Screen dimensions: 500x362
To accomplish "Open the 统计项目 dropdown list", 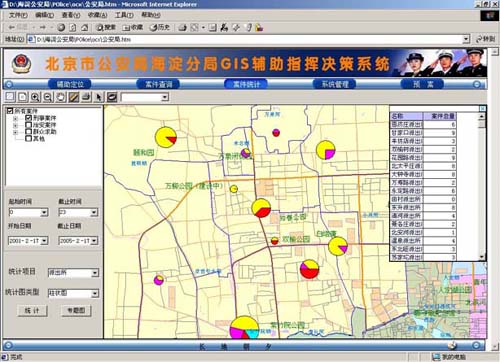I will click(95, 273).
